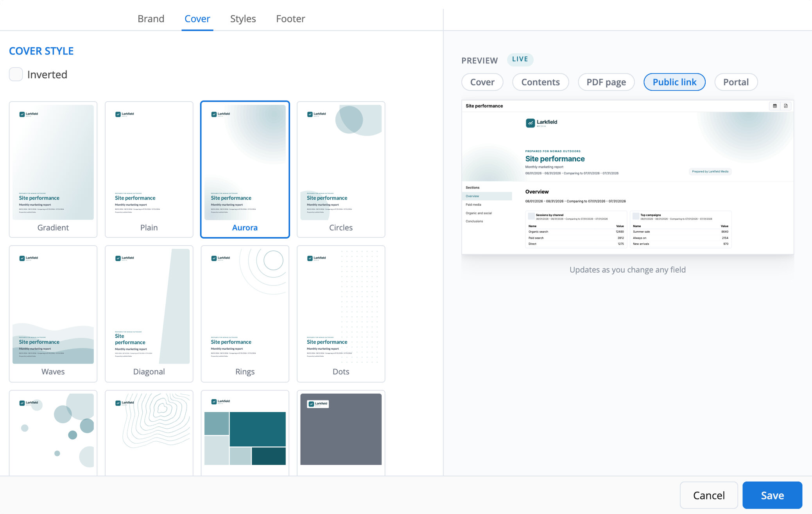Switch preview to Portal
This screenshot has width=812, height=514.
[736, 82]
